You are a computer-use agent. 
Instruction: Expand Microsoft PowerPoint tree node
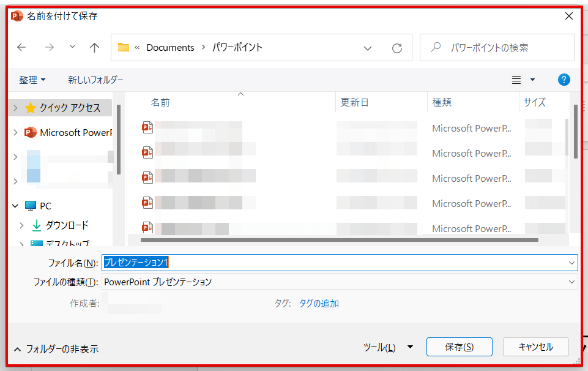coord(15,132)
